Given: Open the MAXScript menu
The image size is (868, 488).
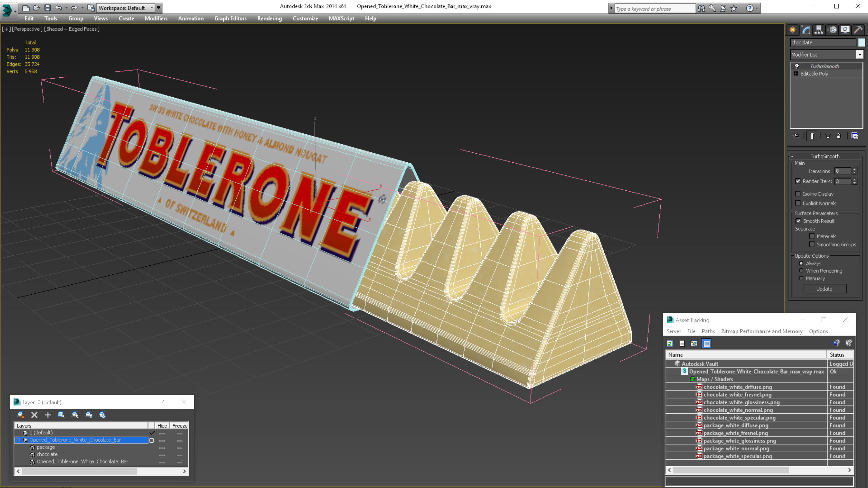Looking at the screenshot, I should (x=341, y=18).
